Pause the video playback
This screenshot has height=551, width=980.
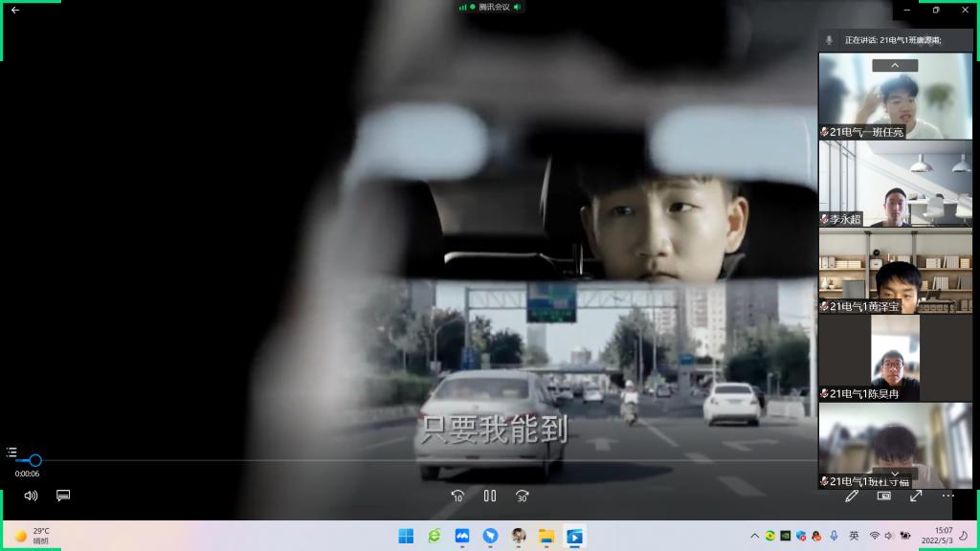[x=490, y=496]
